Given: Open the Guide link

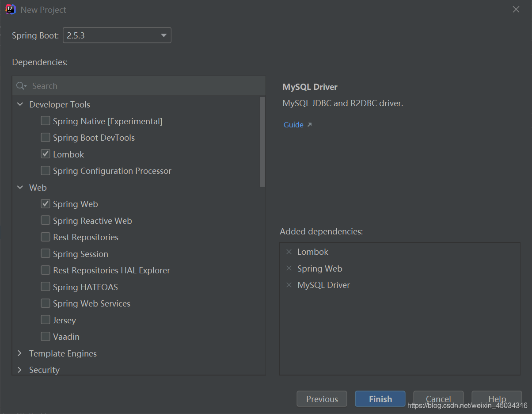Looking at the screenshot, I should [x=293, y=125].
